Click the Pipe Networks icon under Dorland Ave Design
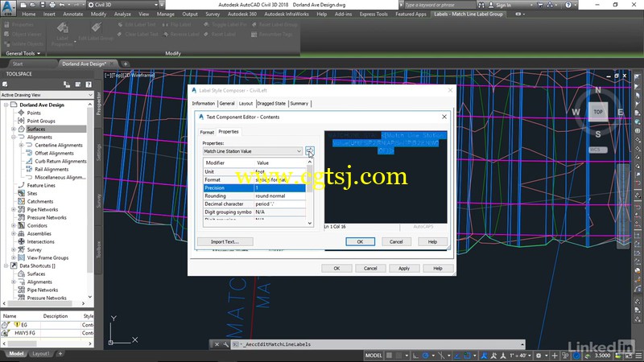This screenshot has width=644, height=362. [x=22, y=209]
